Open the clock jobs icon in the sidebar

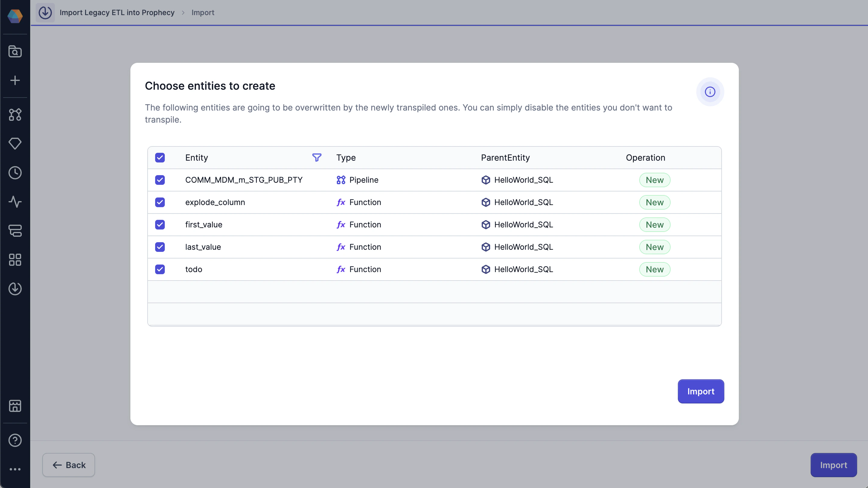tap(15, 173)
